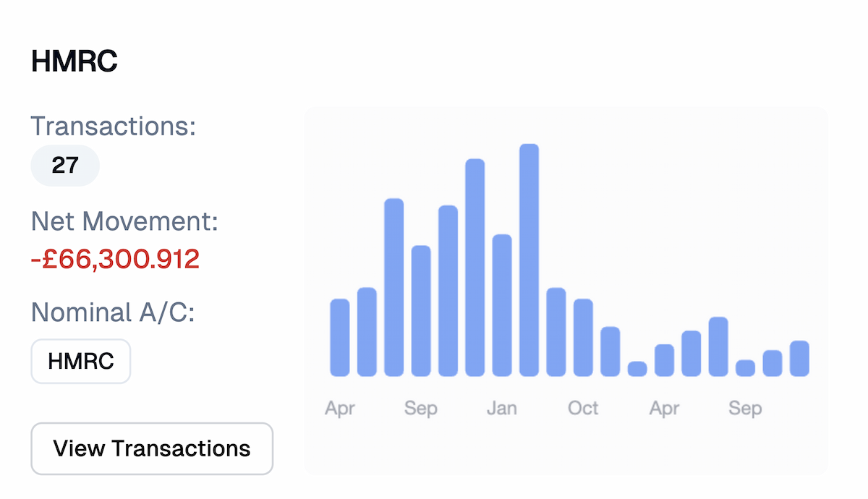
Task: Click the last bar on the chart's right
Action: (799, 358)
